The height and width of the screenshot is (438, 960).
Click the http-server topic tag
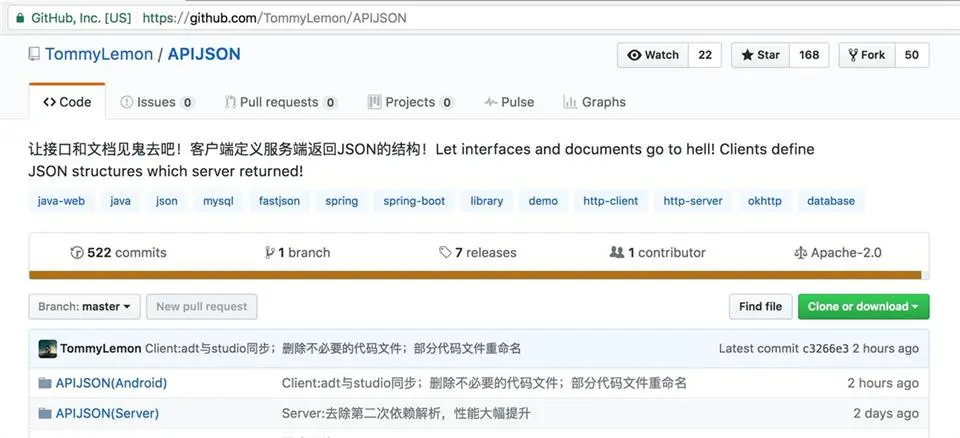pyautogui.click(x=693, y=201)
